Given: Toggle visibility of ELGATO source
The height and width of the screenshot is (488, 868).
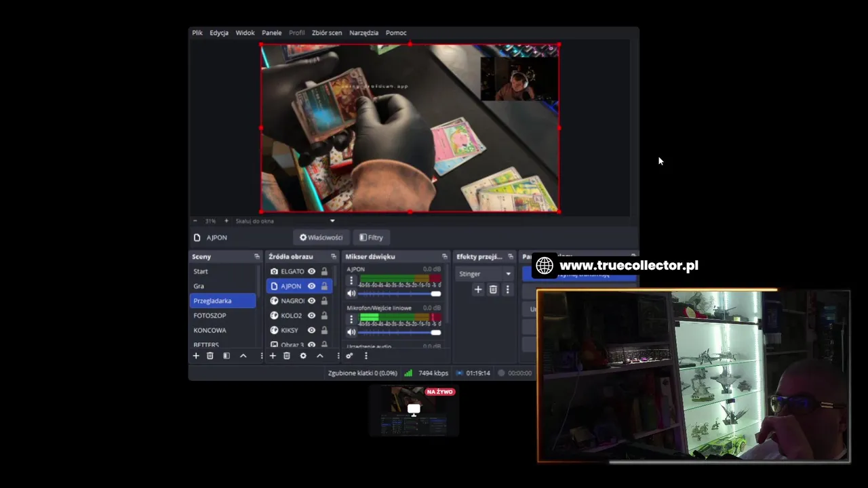Looking at the screenshot, I should point(312,271).
